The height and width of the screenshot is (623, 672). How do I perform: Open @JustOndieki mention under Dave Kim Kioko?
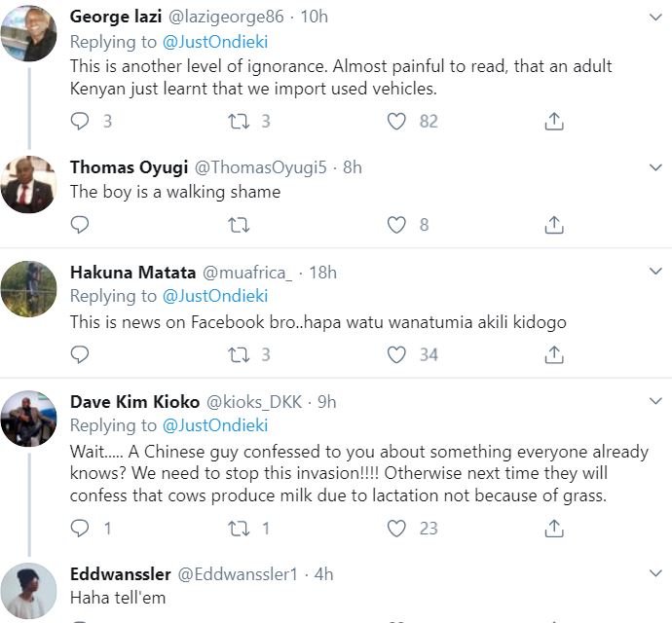point(215,425)
